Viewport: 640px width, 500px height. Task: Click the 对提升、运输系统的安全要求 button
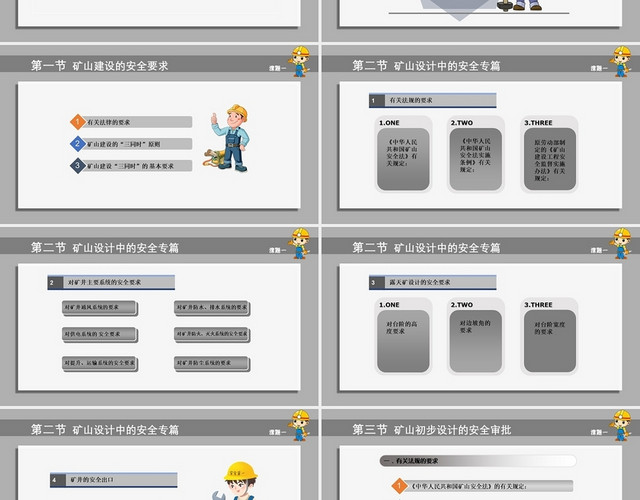[x=99, y=363]
